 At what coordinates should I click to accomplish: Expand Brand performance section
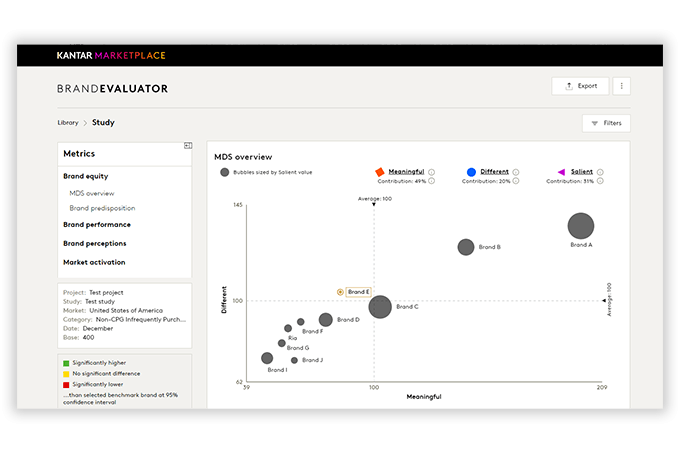[x=97, y=225]
